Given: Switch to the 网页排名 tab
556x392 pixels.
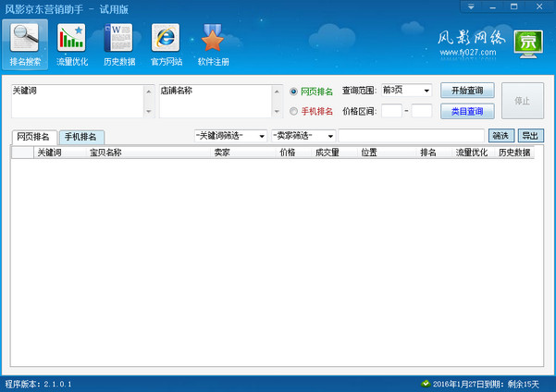Looking at the screenshot, I should (x=33, y=137).
